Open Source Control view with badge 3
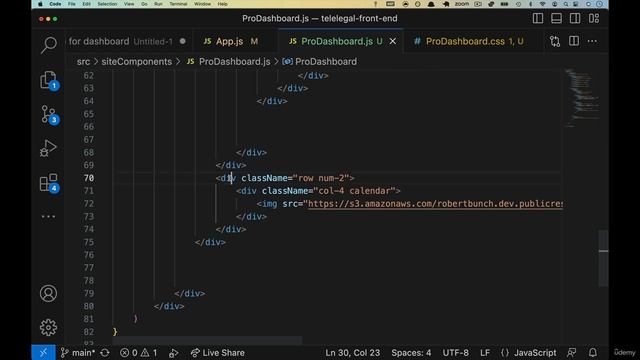The height and width of the screenshot is (360, 640). (x=49, y=115)
